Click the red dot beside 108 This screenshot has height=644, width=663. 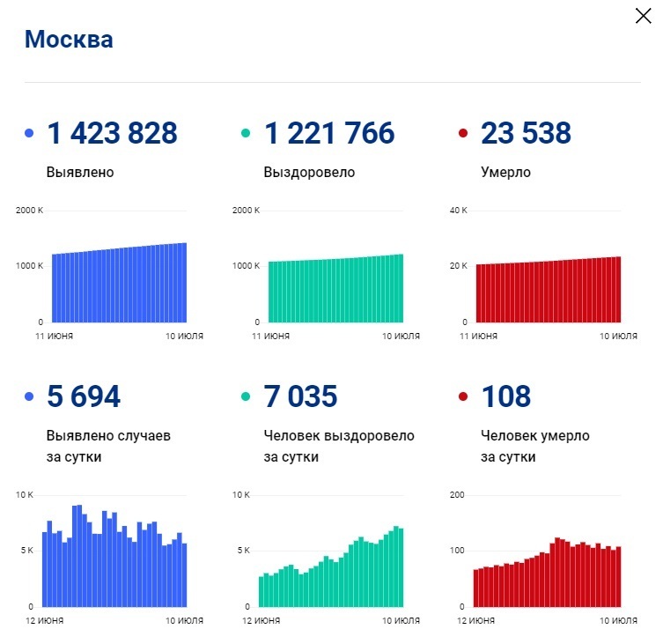pos(463,397)
